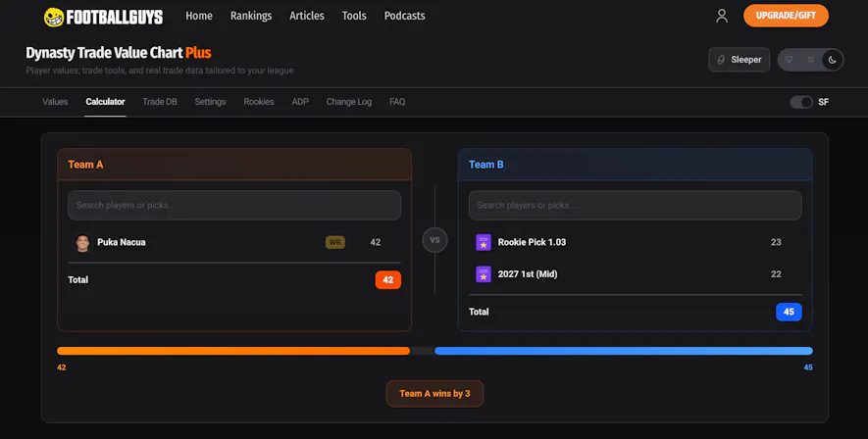Click Puka Nacua value 42
The height and width of the screenshot is (439, 868).
(376, 242)
